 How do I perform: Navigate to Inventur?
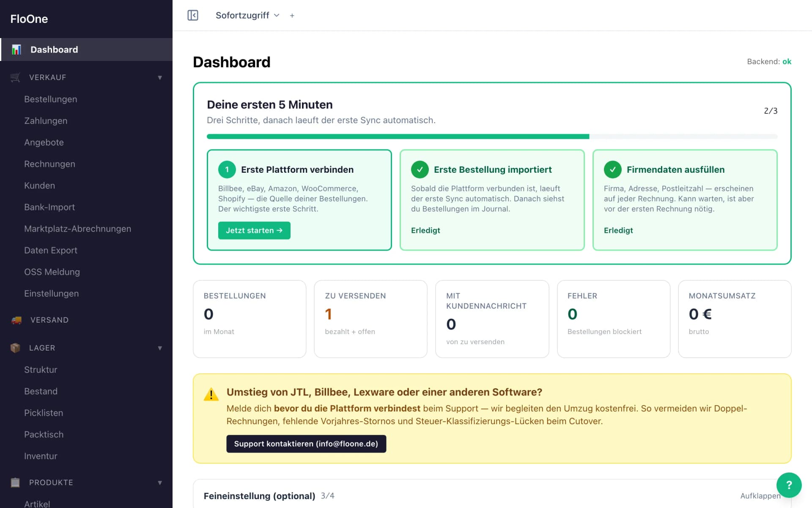point(41,456)
